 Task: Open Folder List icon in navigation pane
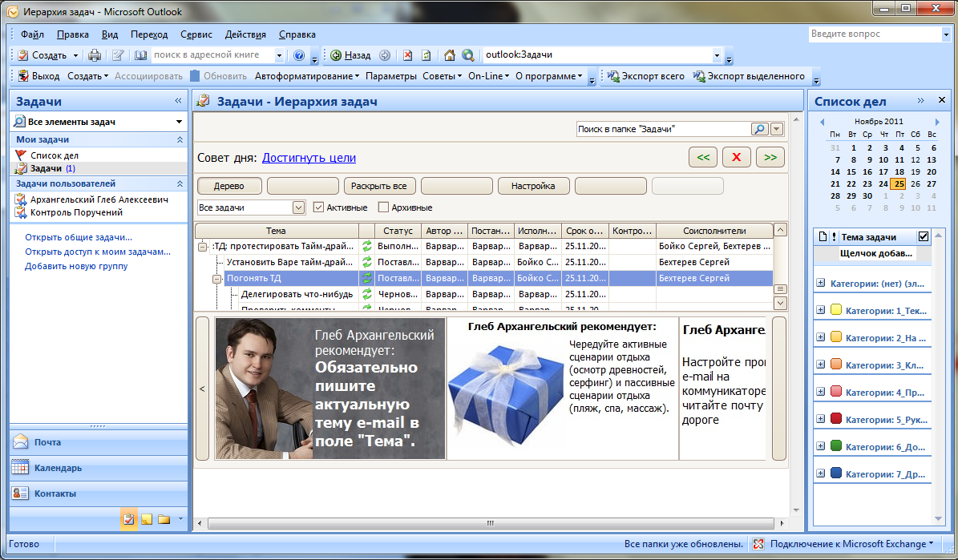pyautogui.click(x=164, y=519)
